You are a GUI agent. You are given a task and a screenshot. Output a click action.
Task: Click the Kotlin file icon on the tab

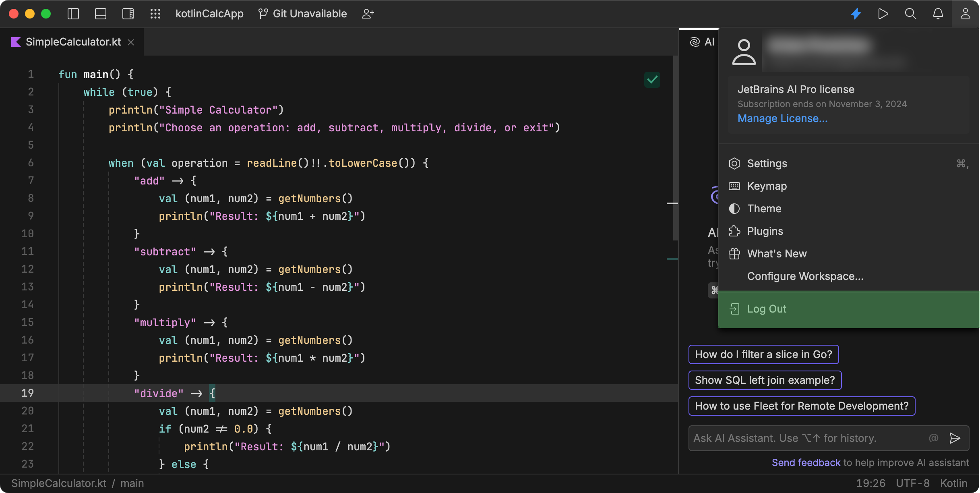[x=16, y=41]
